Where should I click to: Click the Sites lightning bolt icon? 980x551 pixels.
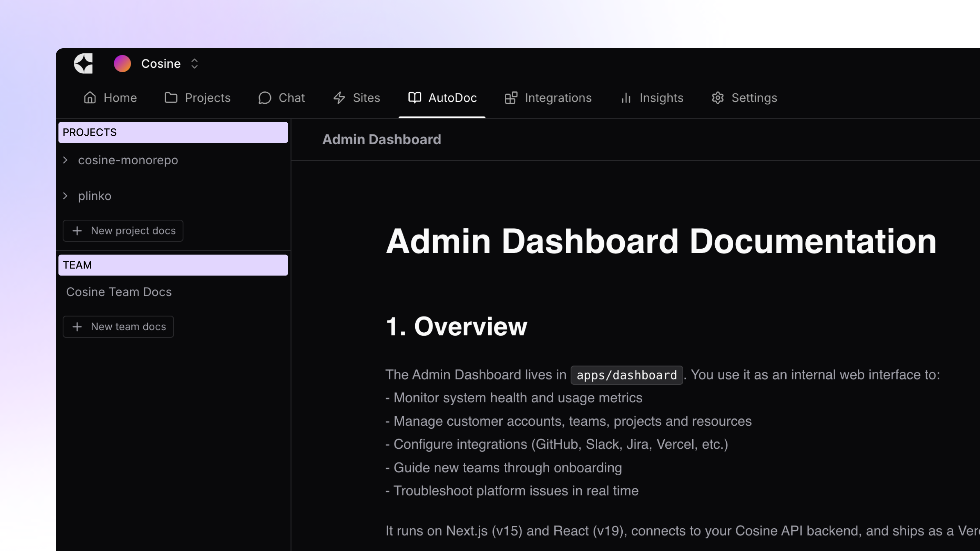(339, 98)
